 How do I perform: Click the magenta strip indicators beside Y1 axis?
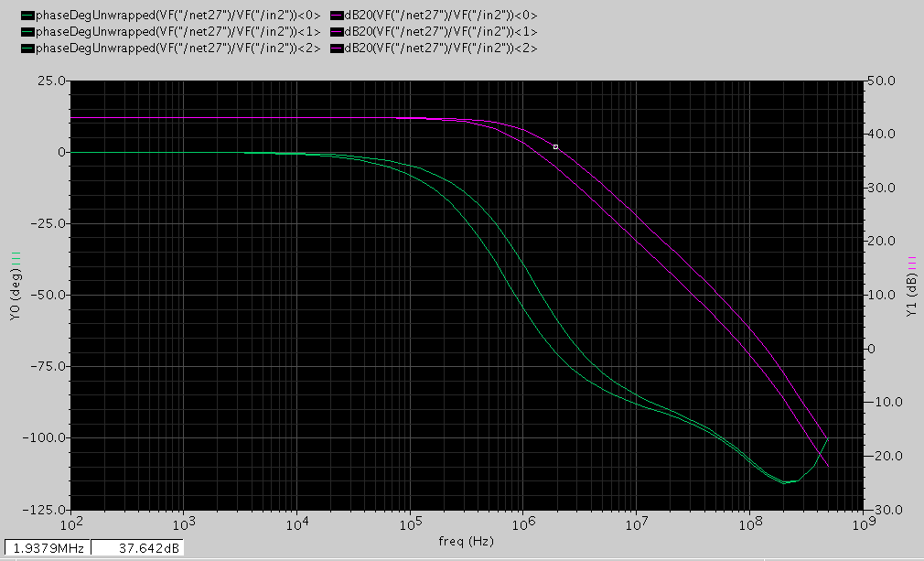point(911,262)
